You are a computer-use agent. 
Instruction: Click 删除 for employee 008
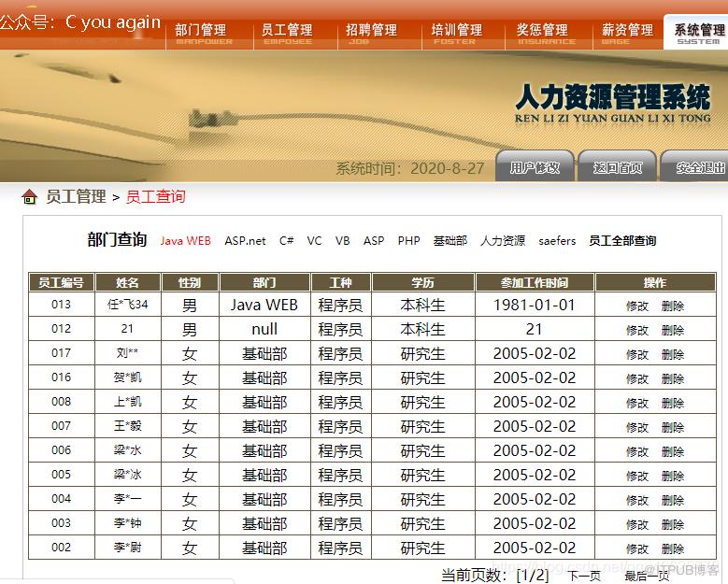673,403
